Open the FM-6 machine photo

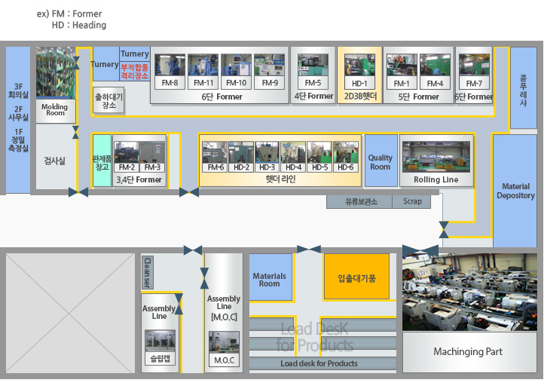tap(215, 152)
